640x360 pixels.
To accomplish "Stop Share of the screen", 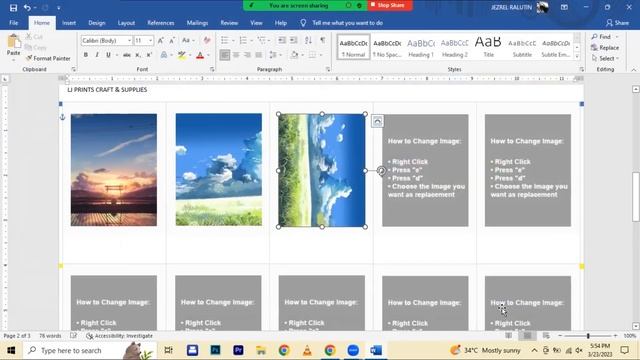I will [389, 5].
